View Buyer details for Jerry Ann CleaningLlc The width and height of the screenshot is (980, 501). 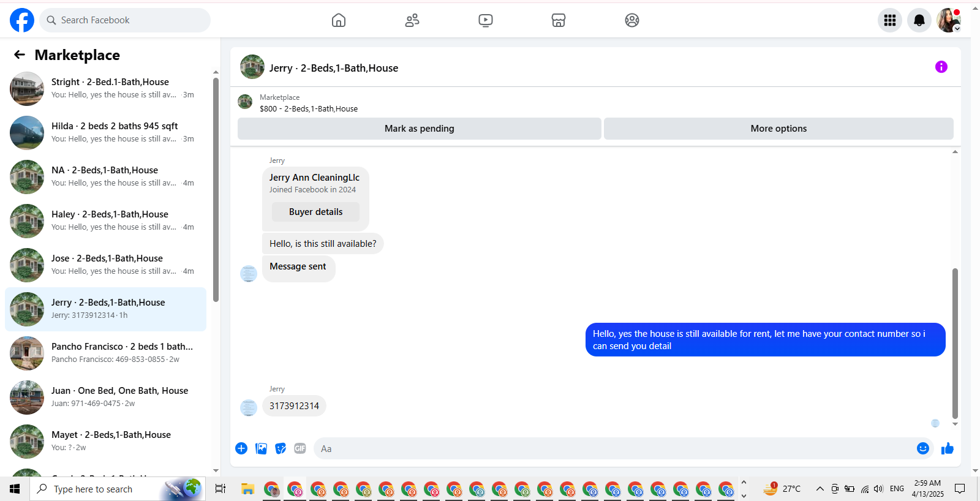pos(316,212)
